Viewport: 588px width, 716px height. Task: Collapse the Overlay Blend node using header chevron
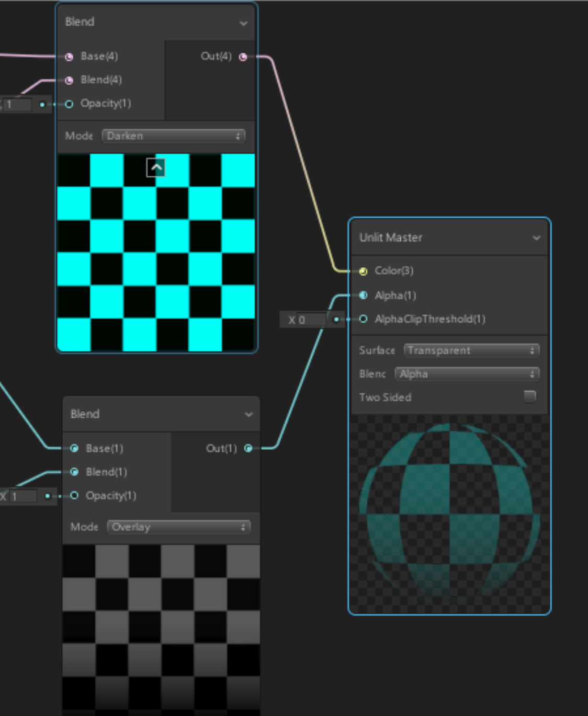click(248, 414)
